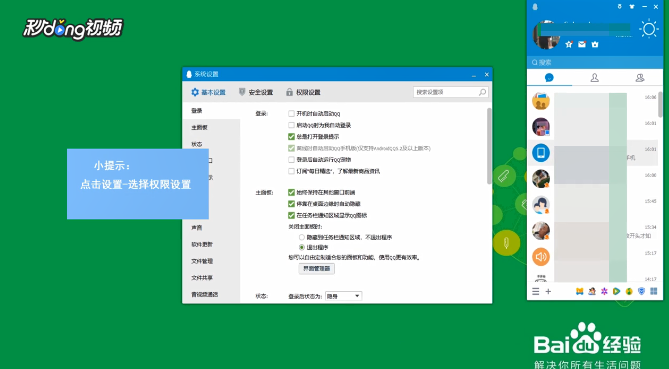Uncheck auto-hide at desktop edge checkbox

coord(291,204)
